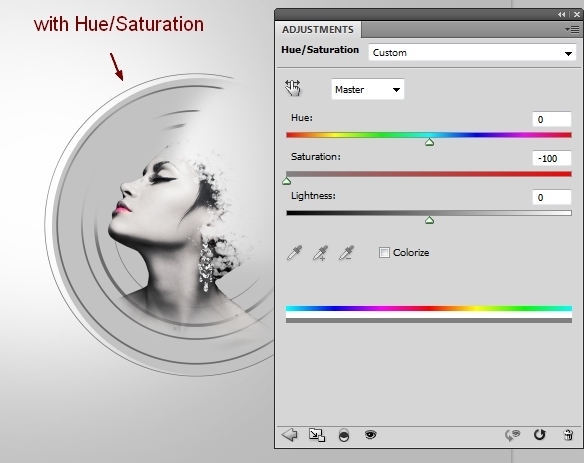The image size is (584, 463).
Task: Select the on-image targeted adjustment tool
Action: [x=293, y=88]
